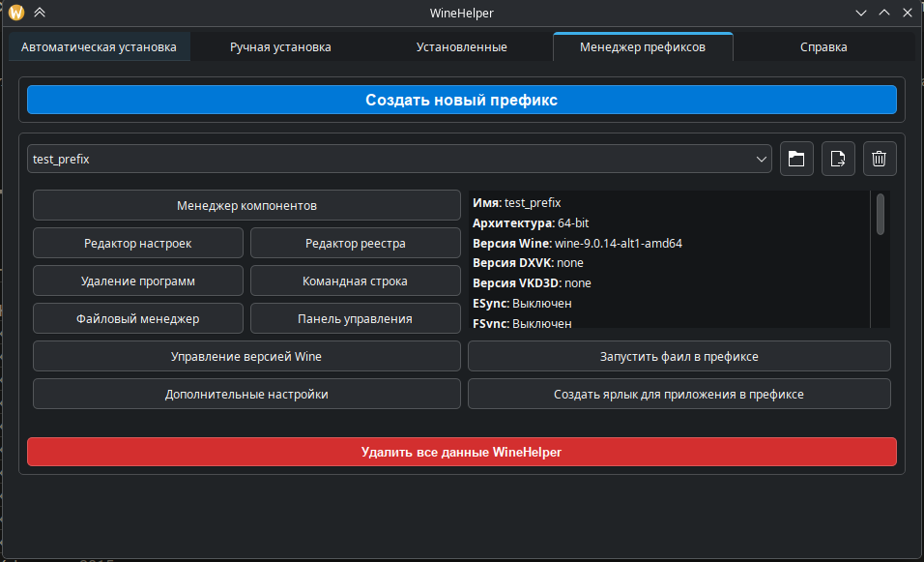
Task: Click Управление версией Wine button
Action: [246, 357]
